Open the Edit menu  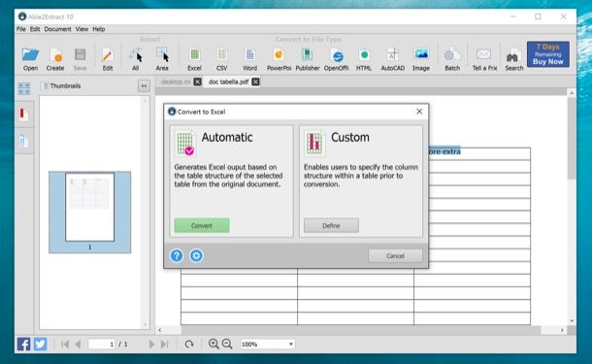point(35,29)
